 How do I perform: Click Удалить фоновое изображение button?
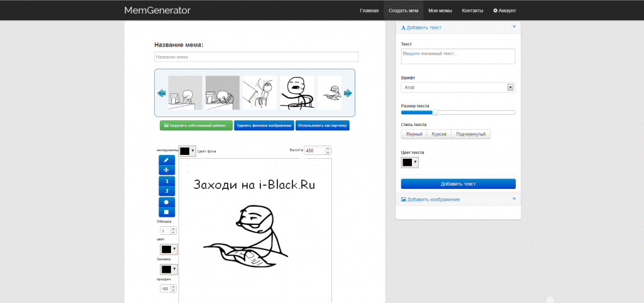coord(264,125)
